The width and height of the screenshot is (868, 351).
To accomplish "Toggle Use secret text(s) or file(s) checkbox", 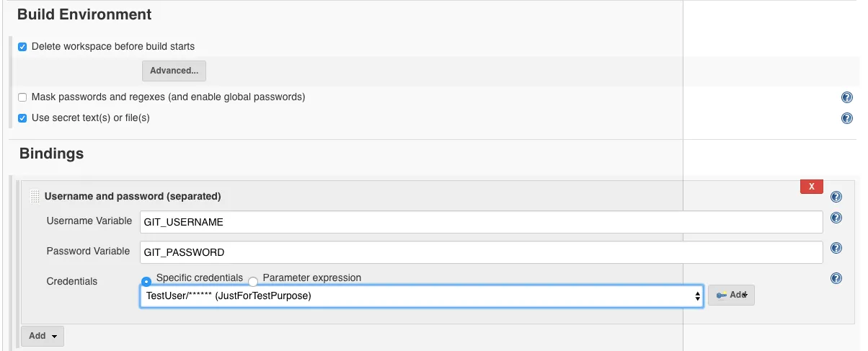I will pos(22,118).
